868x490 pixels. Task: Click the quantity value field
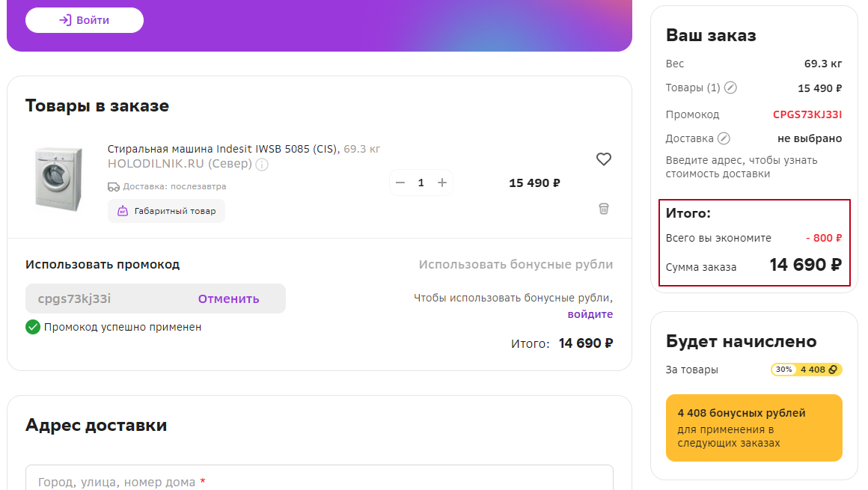(x=421, y=183)
